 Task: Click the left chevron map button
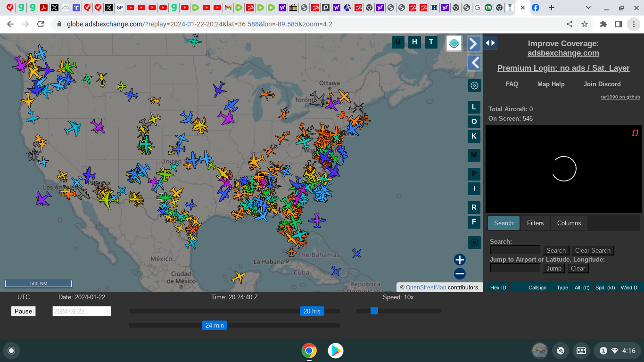pos(474,62)
